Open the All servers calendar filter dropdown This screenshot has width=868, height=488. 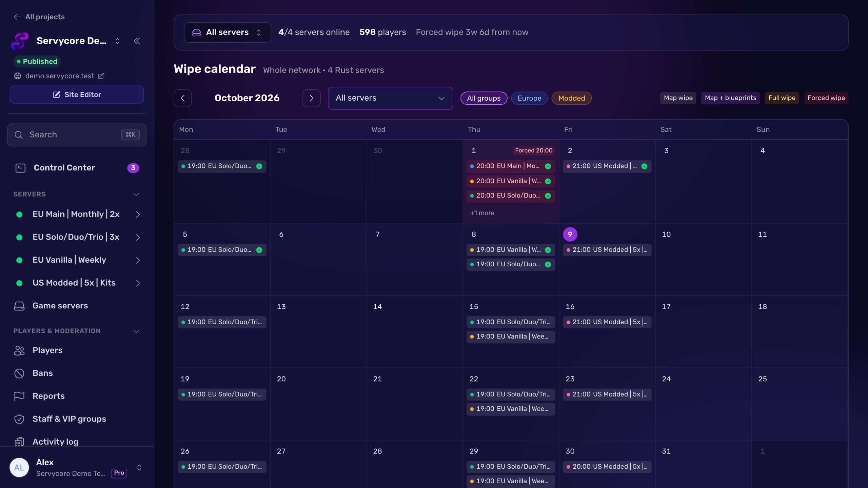(390, 98)
